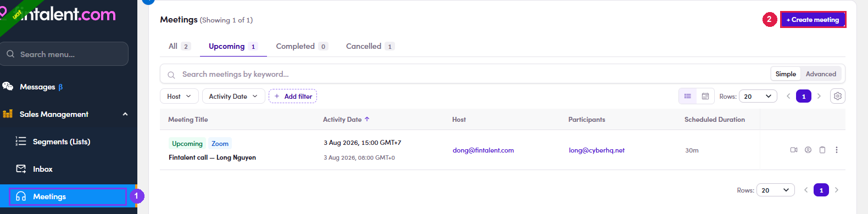Open table settings gear icon
868x214 pixels.
pyautogui.click(x=837, y=96)
